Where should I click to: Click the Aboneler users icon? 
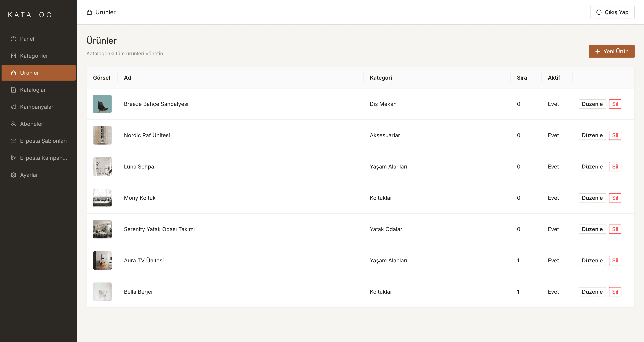click(x=14, y=124)
